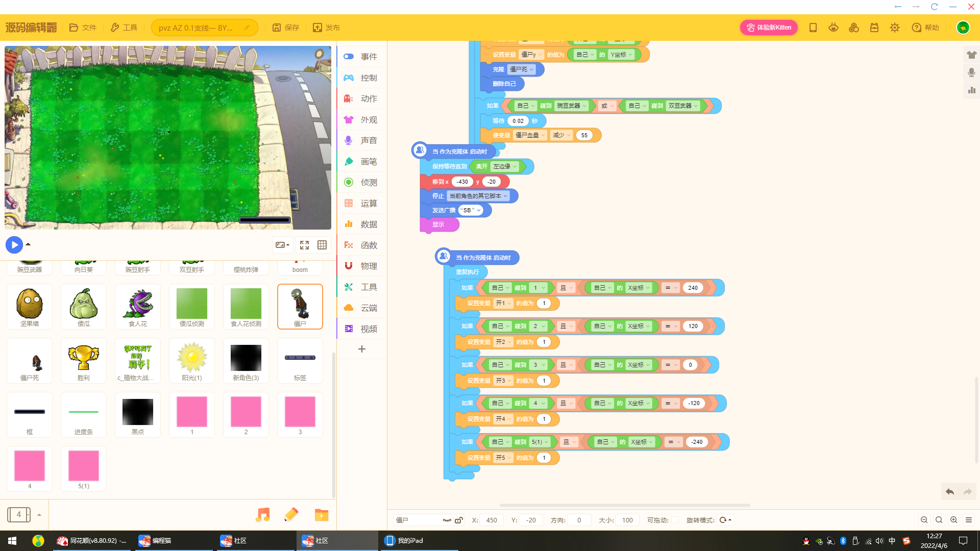The width and height of the screenshot is (980, 551).
Task: Open the 僵尸血量 variable dropdown
Action: [530, 135]
